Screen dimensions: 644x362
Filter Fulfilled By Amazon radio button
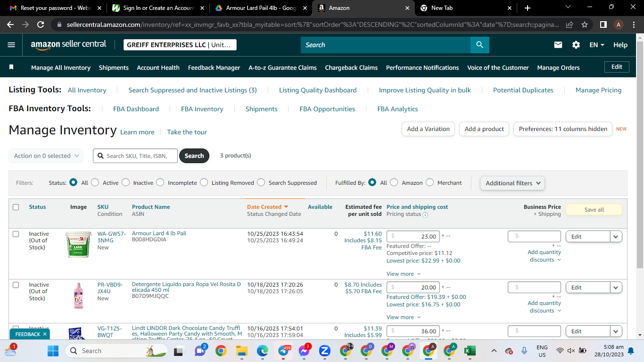click(394, 182)
